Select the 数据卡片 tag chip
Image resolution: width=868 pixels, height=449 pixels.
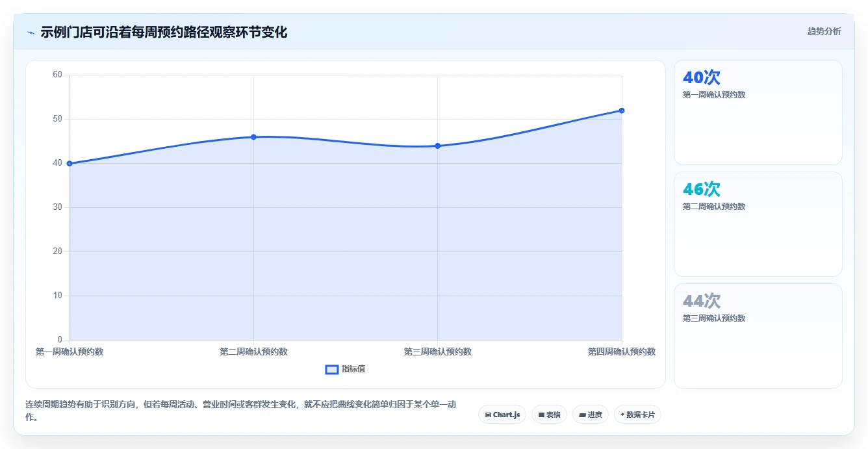tap(637, 415)
